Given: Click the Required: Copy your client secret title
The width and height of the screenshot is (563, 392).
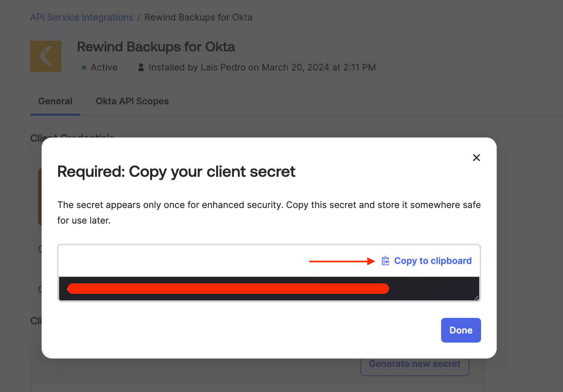Looking at the screenshot, I should [x=176, y=172].
